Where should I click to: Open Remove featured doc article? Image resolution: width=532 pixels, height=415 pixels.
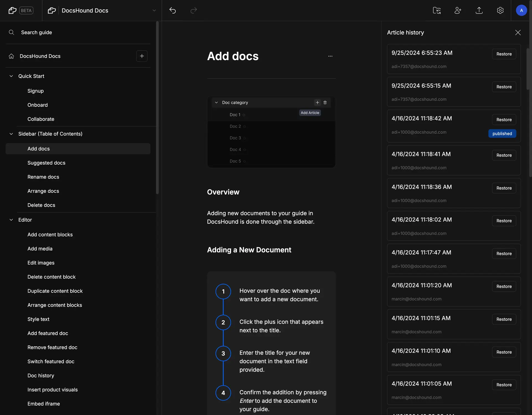[52, 347]
